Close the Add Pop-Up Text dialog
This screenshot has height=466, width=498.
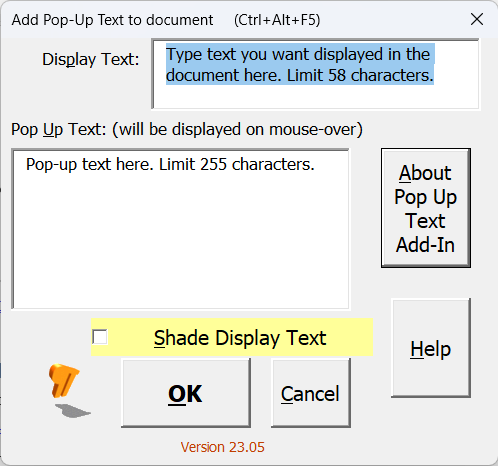[477, 19]
